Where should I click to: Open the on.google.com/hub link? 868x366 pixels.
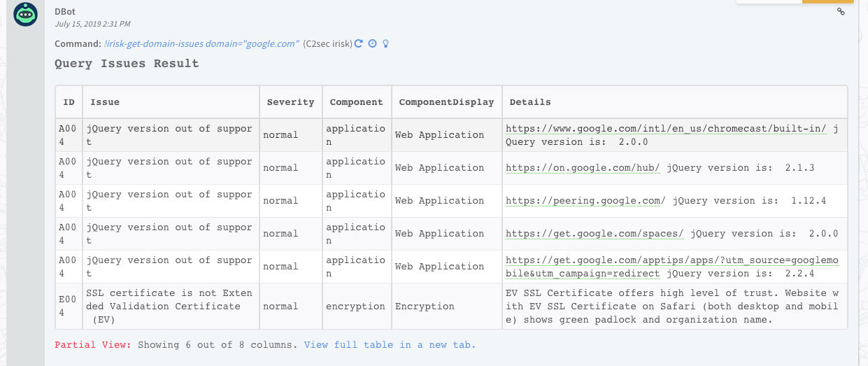pos(583,168)
